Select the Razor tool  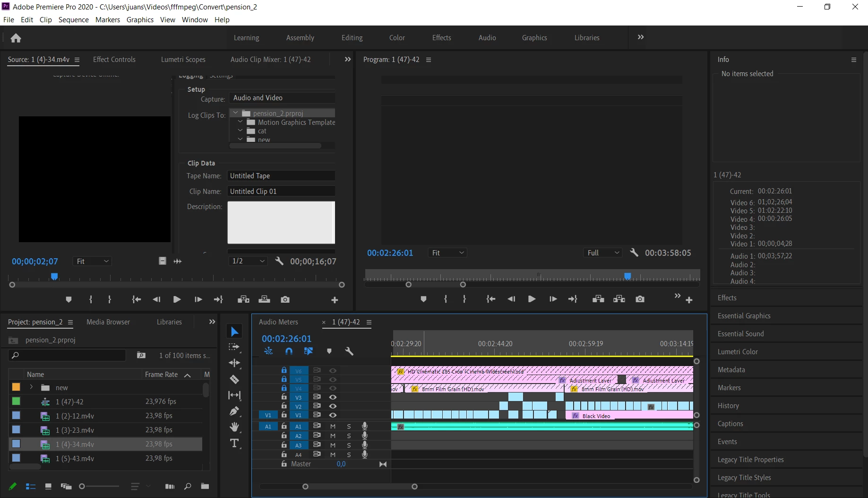coord(234,379)
